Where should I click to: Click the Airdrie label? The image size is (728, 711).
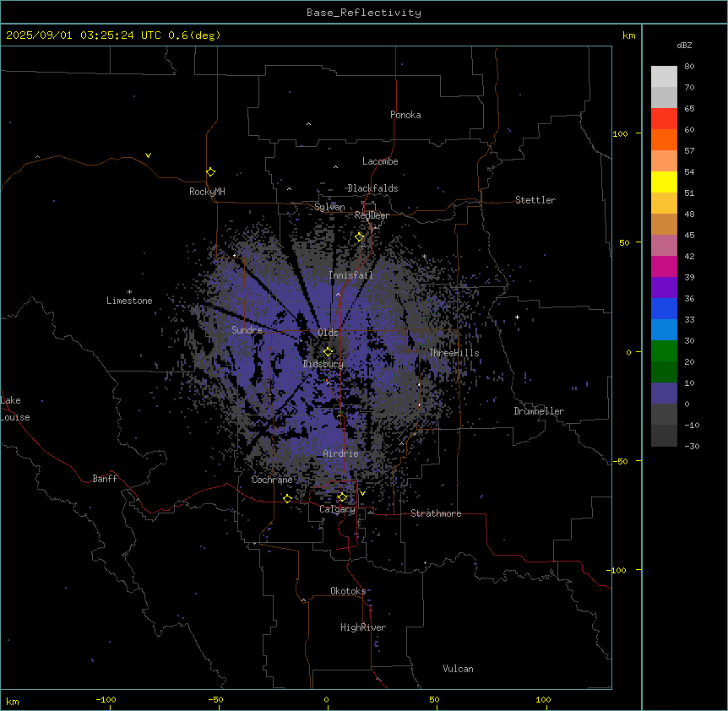[x=341, y=453]
